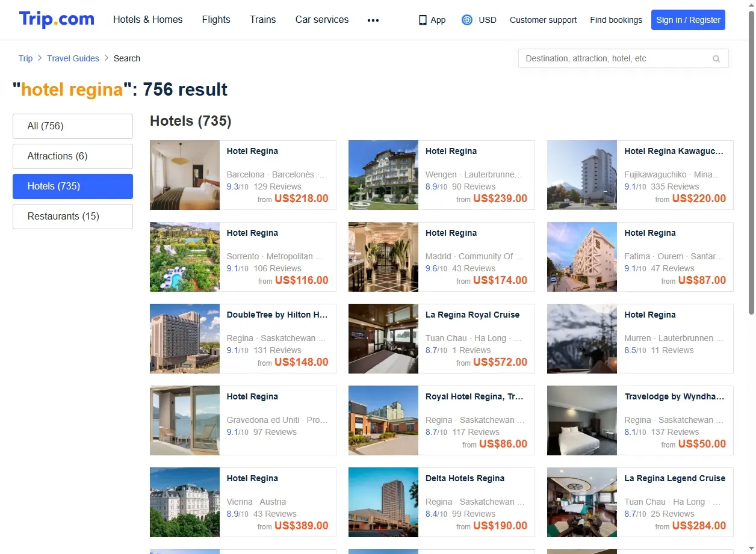Open DoubleTree by Hilton photo
Viewport: 756px width, 554px height.
pyautogui.click(x=185, y=339)
